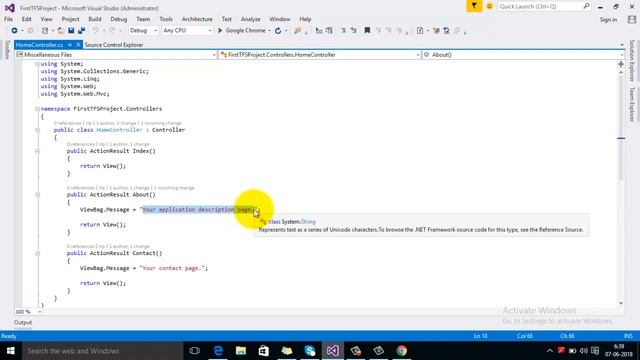Click the feedback smiley icon in title bar
This screenshot has height=360, width=640.
[489, 6]
